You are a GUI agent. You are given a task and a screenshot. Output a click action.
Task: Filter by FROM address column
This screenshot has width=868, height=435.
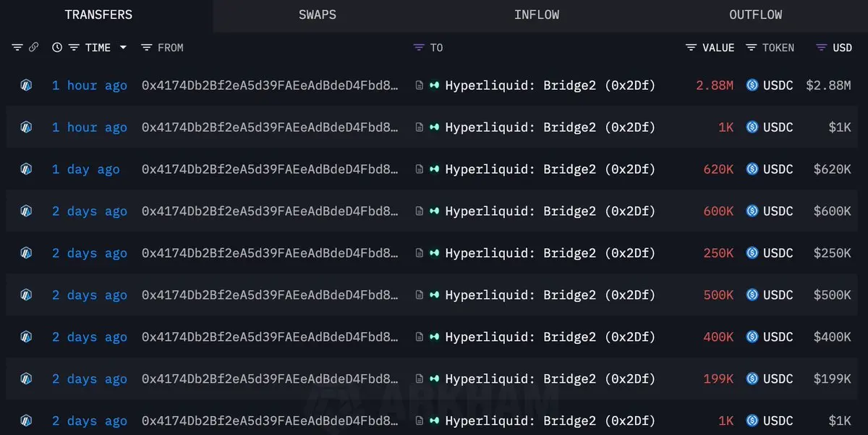coord(146,47)
